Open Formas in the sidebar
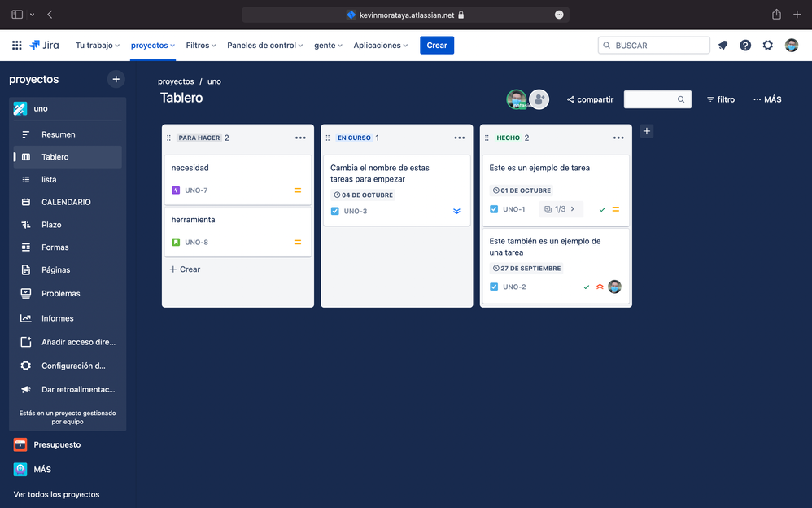Screen dimensions: 812x508 pyautogui.click(x=68, y=247)
